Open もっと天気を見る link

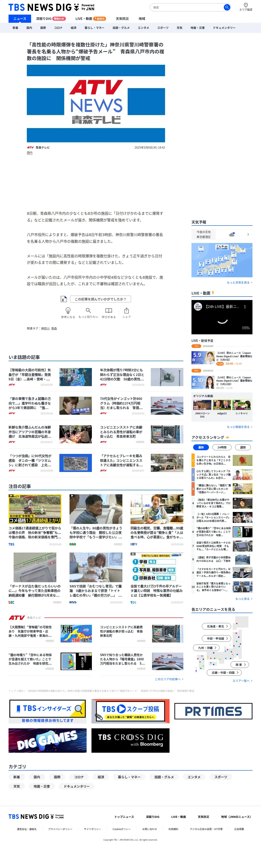pos(239,282)
